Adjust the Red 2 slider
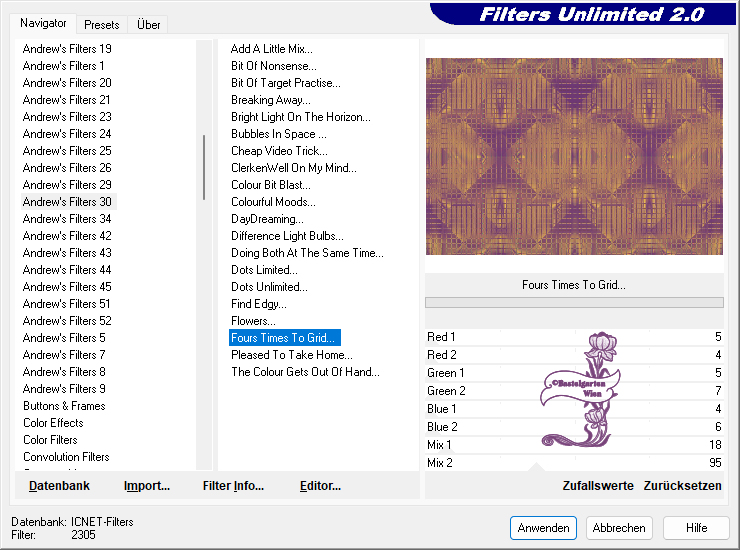Image resolution: width=740 pixels, height=550 pixels. (x=574, y=355)
